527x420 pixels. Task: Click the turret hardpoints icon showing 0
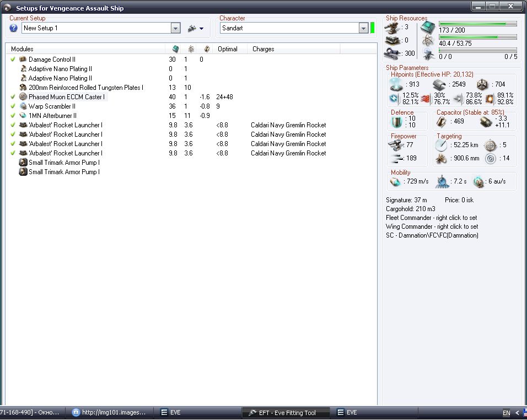(392, 41)
